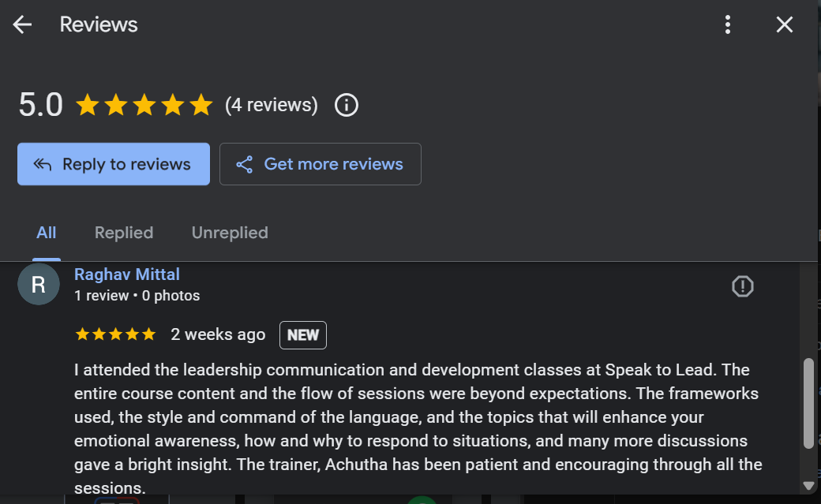
Task: Select the All reviews tab
Action: (47, 233)
